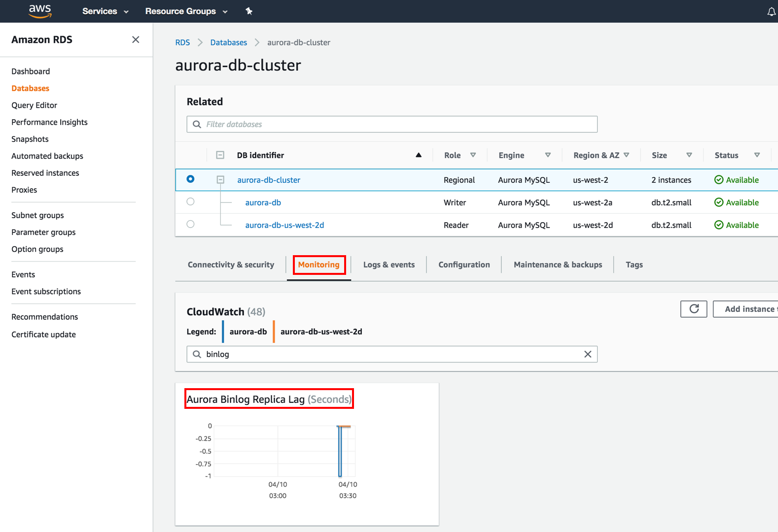
Task: Open the aurora-db-cluster link
Action: point(269,180)
